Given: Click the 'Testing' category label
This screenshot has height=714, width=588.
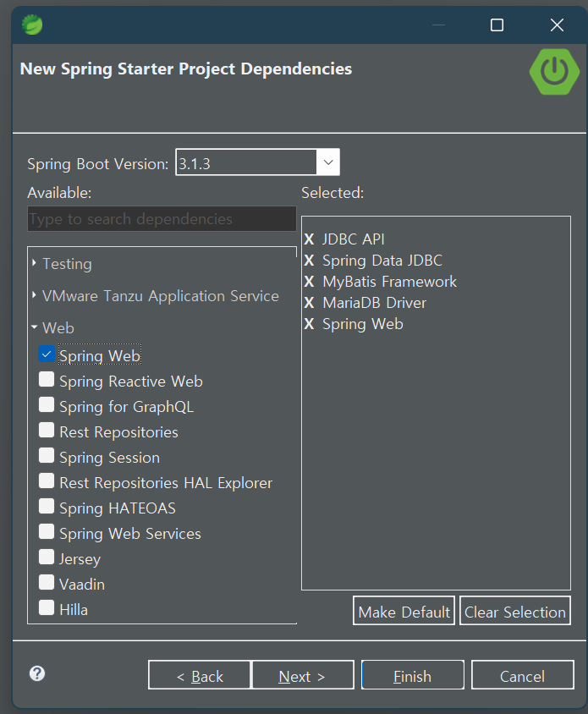Looking at the screenshot, I should pos(67,264).
